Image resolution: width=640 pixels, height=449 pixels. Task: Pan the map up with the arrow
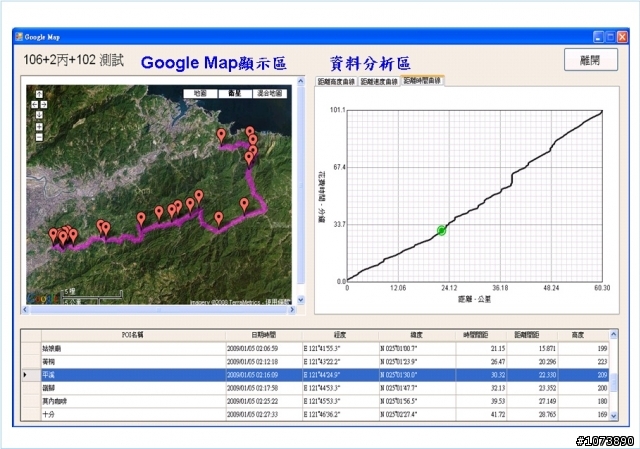click(39, 94)
